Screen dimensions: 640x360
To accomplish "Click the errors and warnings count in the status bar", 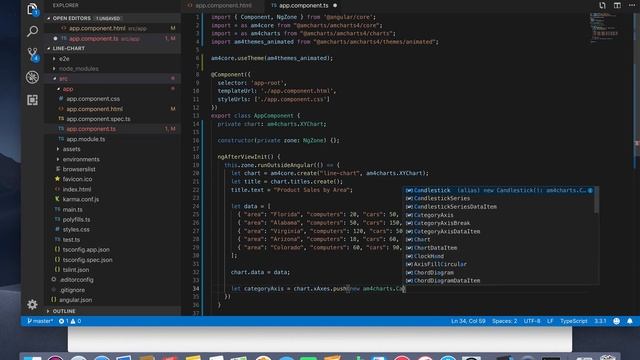I will coord(70,321).
